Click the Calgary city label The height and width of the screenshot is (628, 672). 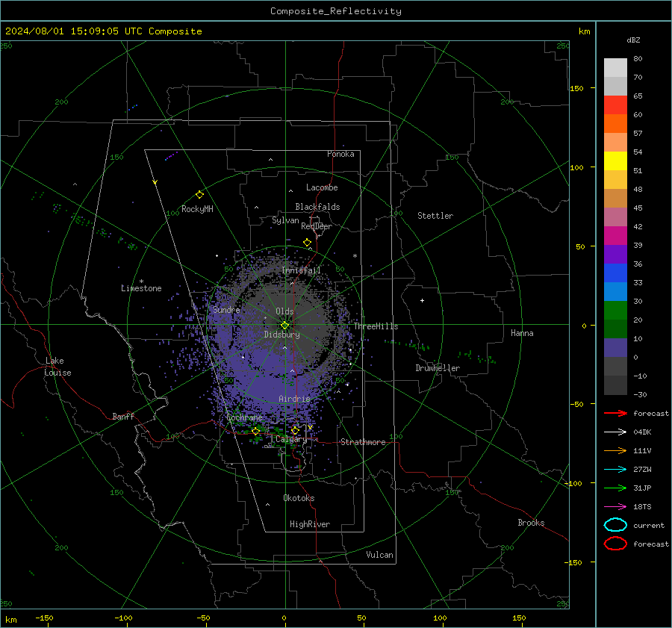tap(291, 439)
